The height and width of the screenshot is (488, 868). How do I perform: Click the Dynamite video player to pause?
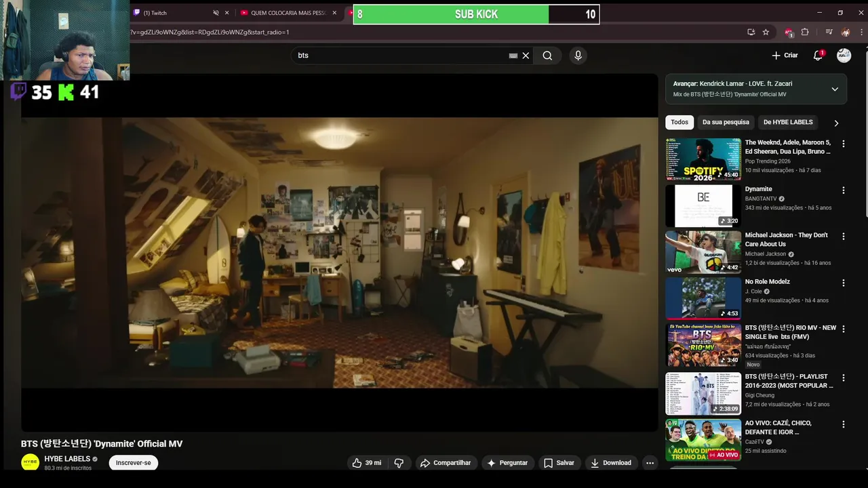pos(340,252)
